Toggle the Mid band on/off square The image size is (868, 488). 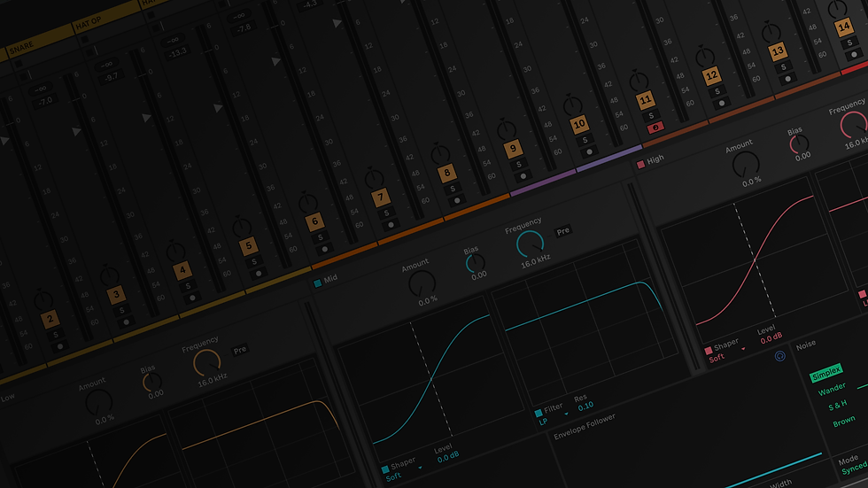(318, 283)
